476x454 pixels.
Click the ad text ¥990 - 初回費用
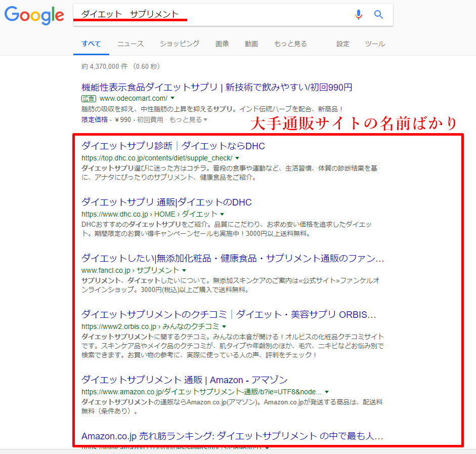tap(139, 119)
